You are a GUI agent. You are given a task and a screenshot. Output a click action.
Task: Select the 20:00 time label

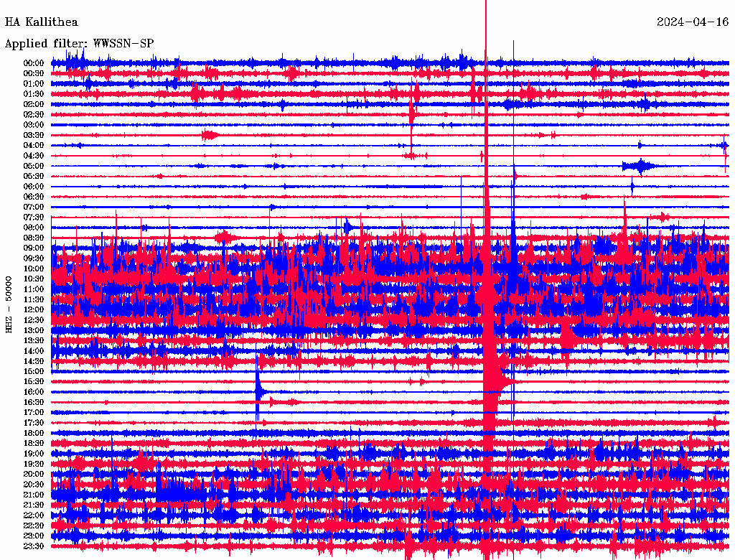(x=34, y=475)
